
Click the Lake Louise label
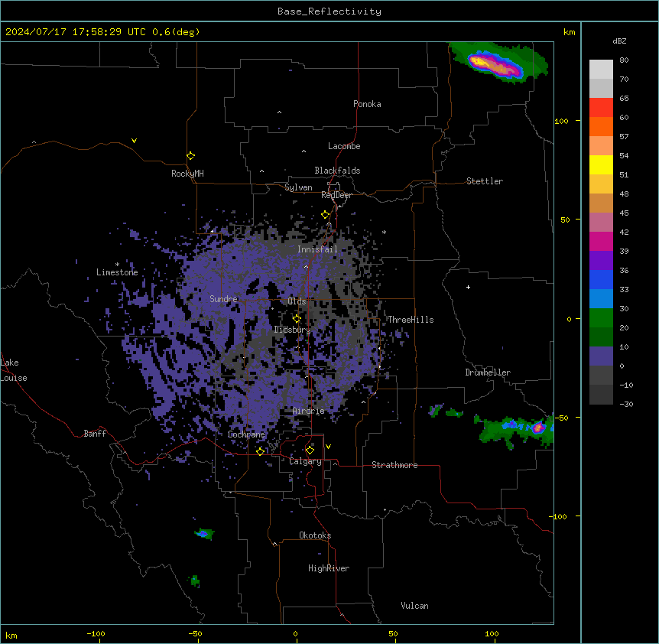click(x=14, y=370)
